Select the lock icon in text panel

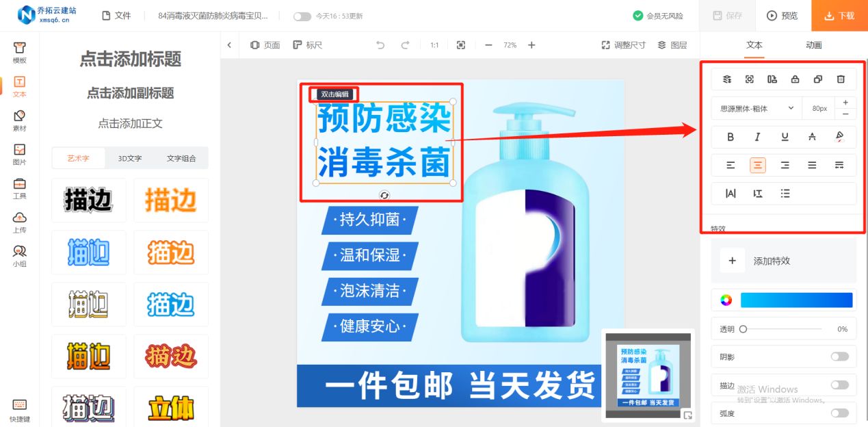(x=795, y=79)
